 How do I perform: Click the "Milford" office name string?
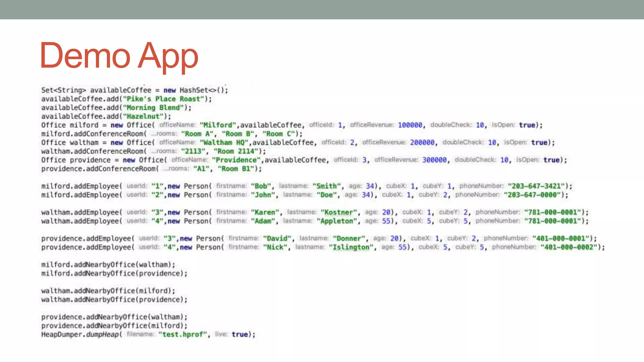tap(218, 125)
